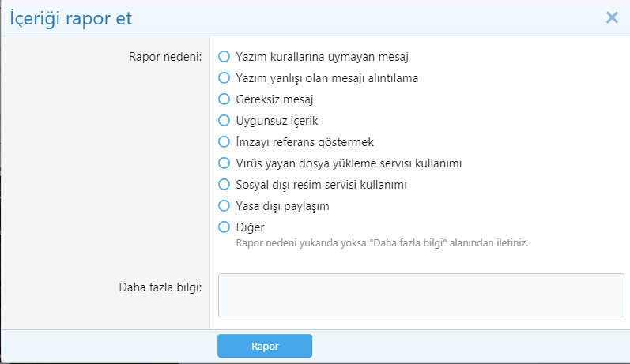Click the 'Daha fazla bilgi' text area
This screenshot has width=630, height=364.
pyautogui.click(x=421, y=295)
